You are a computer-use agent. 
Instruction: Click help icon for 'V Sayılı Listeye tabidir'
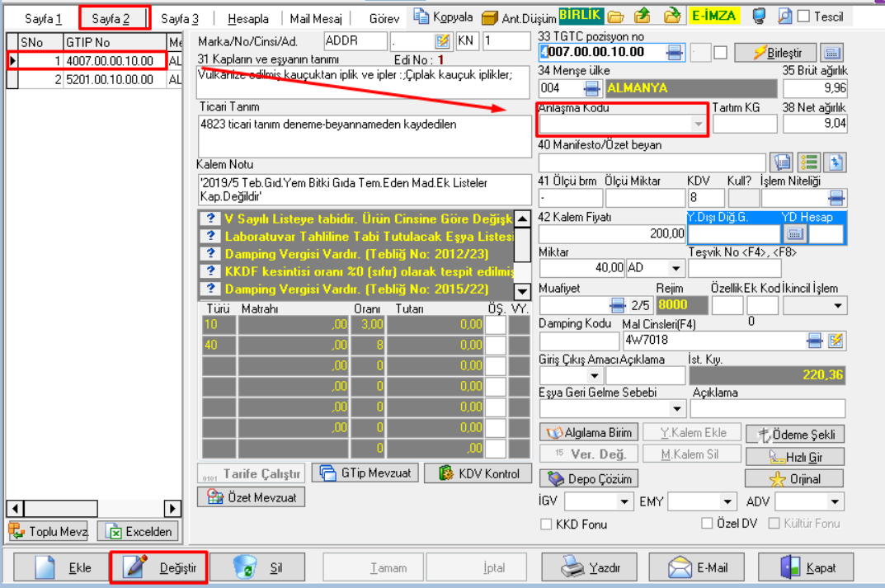[211, 219]
